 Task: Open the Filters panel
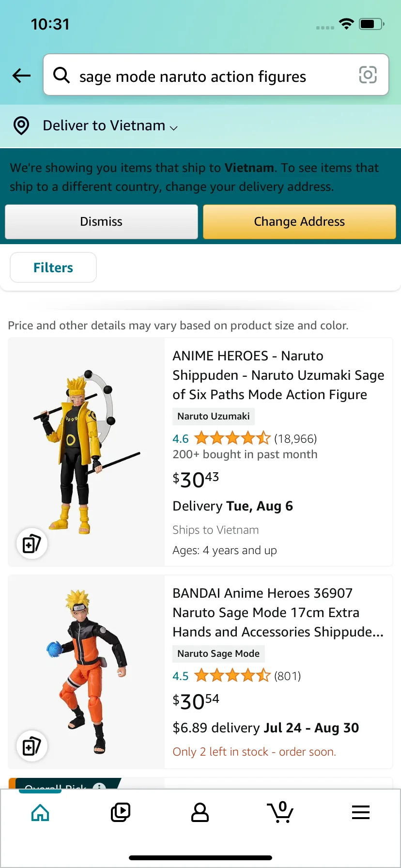point(53,267)
